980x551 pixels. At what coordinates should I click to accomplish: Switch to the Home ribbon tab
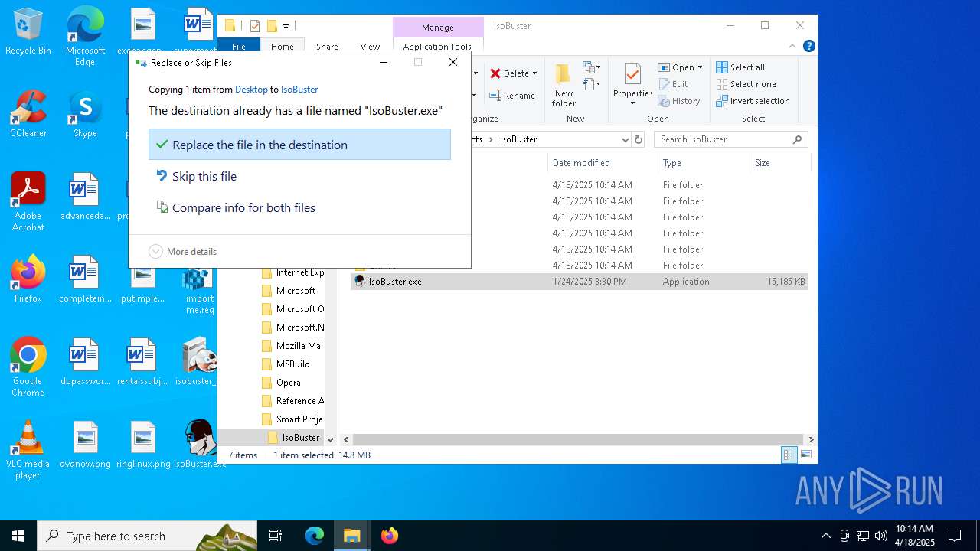(283, 46)
